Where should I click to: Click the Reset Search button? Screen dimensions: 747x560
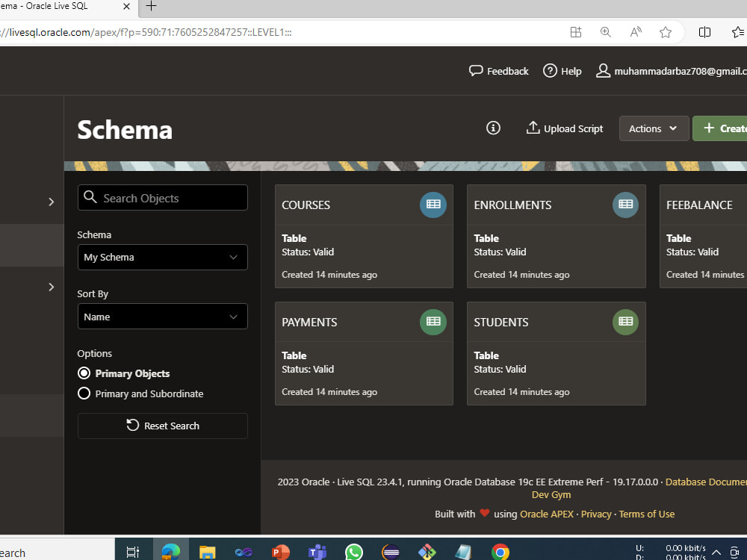coord(162,426)
